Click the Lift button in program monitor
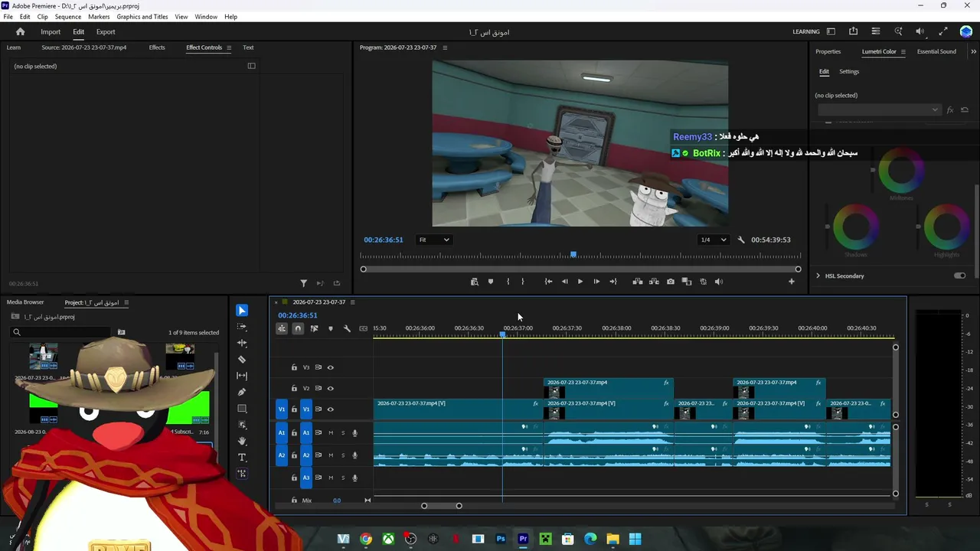The image size is (980, 551). pyautogui.click(x=638, y=282)
